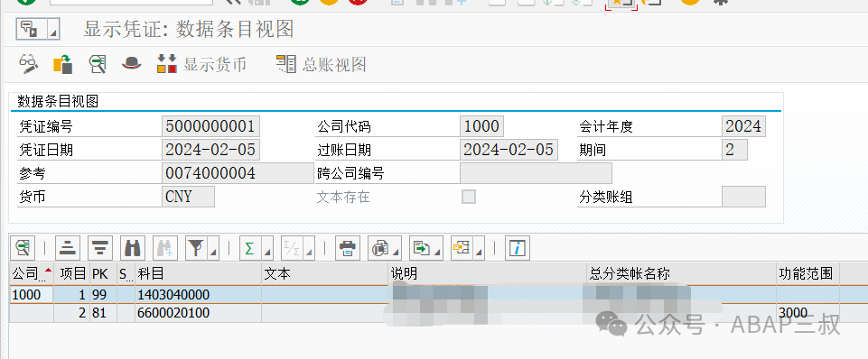Expand the subtotals dropdown arrow
The height and width of the screenshot is (359, 868).
[308, 248]
